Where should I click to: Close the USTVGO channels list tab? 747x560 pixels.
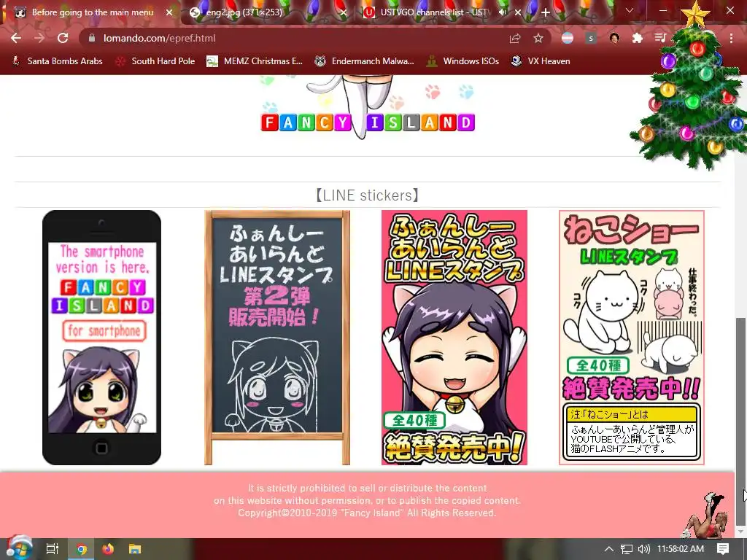(518, 12)
